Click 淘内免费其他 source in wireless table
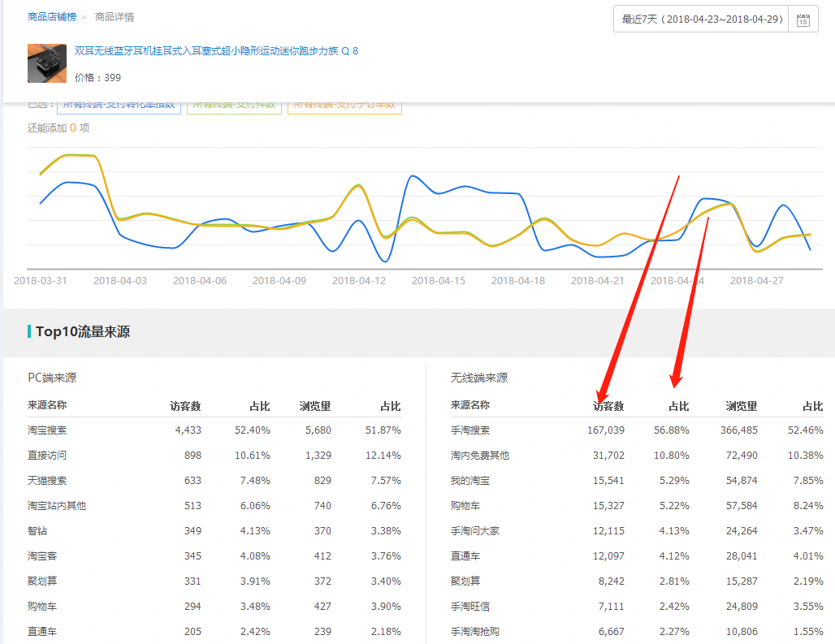The height and width of the screenshot is (644, 835). [x=480, y=456]
